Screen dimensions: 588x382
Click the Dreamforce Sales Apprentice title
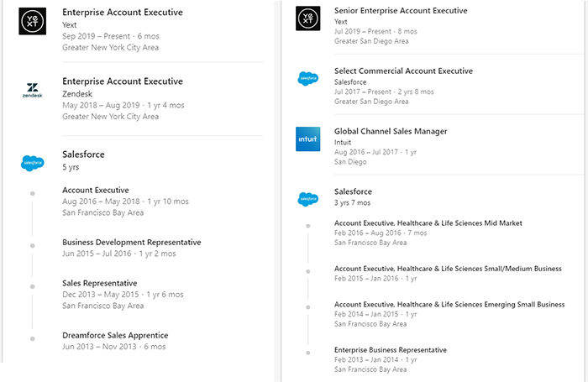tap(115, 335)
